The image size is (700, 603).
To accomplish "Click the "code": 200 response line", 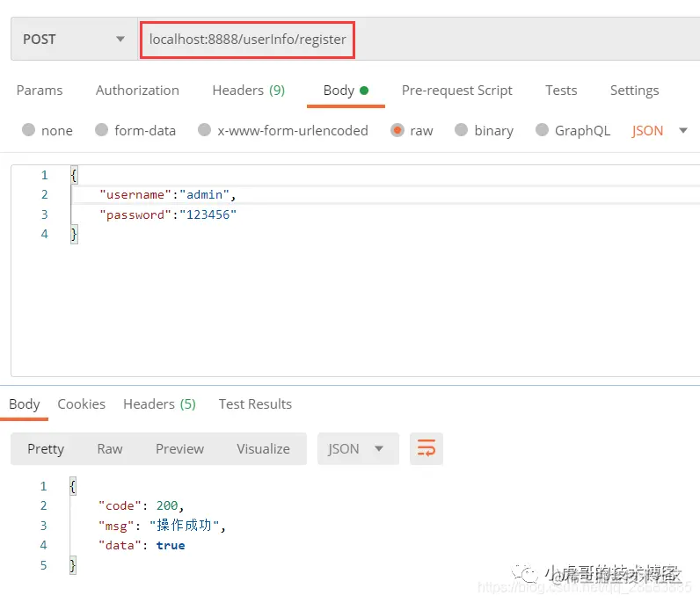I will click(x=141, y=505).
